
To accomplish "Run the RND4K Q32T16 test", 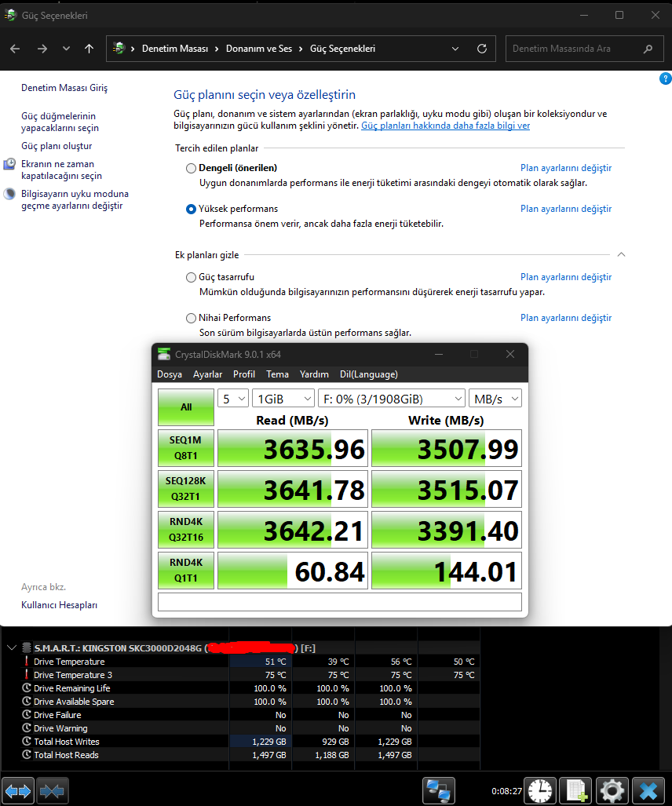I will [186, 530].
